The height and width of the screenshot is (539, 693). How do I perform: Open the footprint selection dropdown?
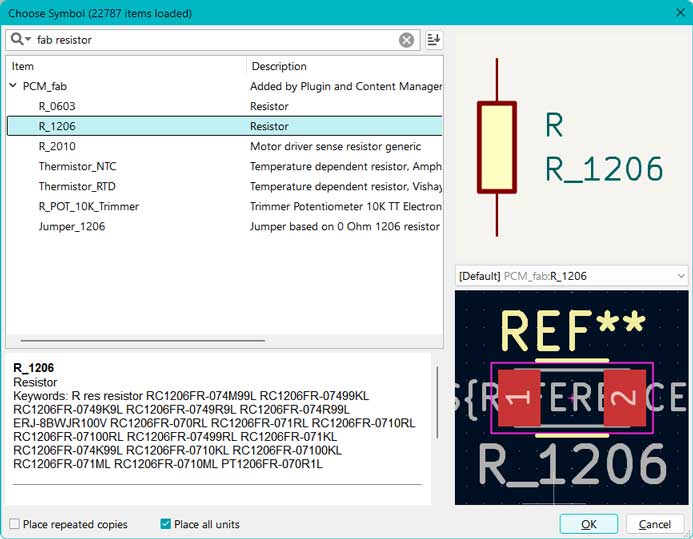(571, 276)
